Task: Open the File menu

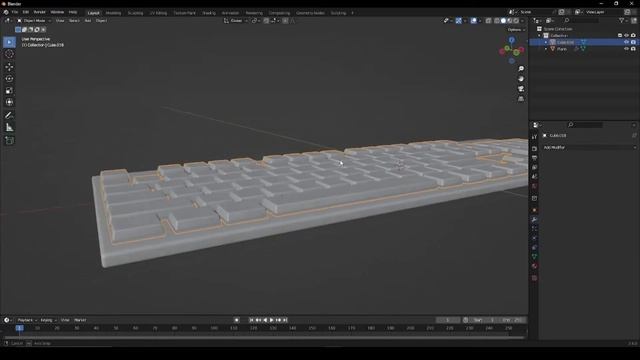Action: [15, 12]
